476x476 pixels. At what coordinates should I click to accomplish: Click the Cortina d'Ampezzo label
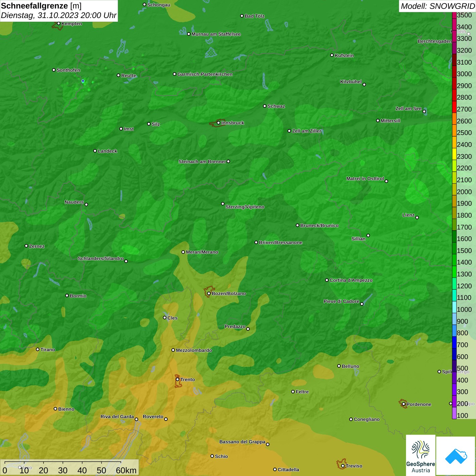coord(351,280)
